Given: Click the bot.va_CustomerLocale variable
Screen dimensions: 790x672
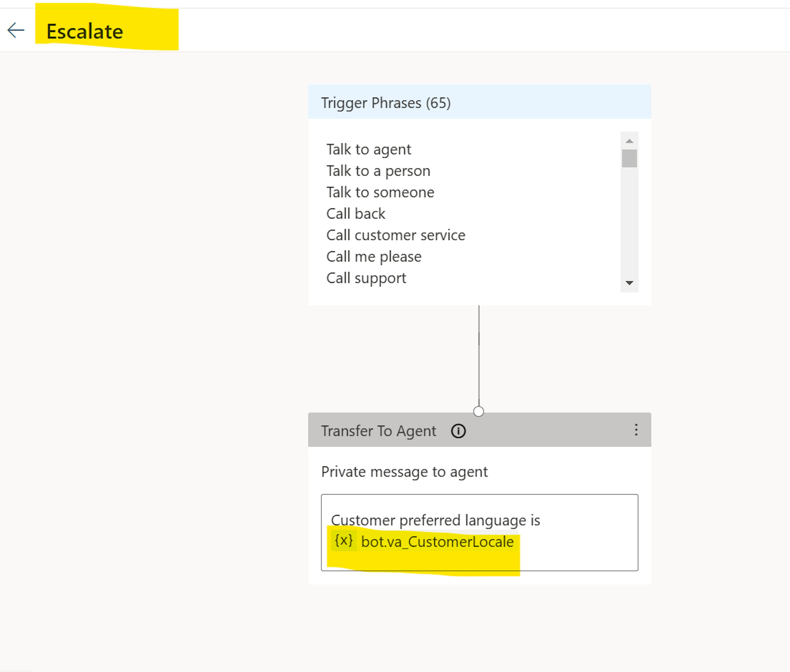Looking at the screenshot, I should [437, 541].
